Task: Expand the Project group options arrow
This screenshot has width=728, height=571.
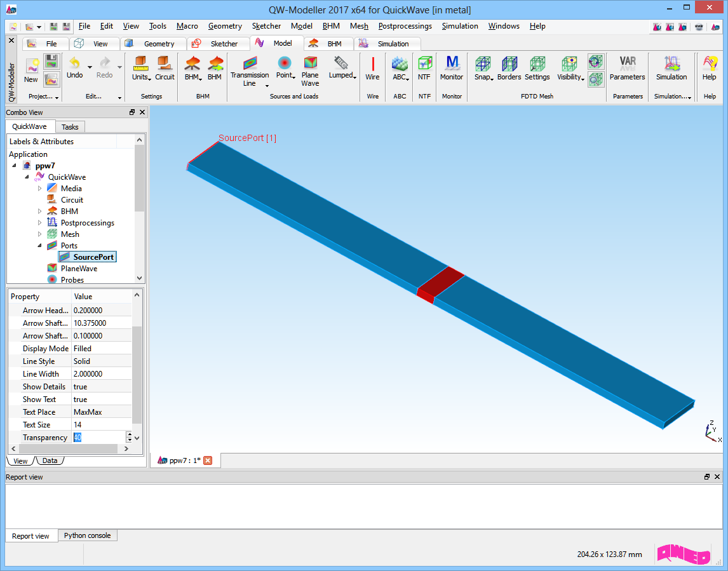Action: click(57, 97)
